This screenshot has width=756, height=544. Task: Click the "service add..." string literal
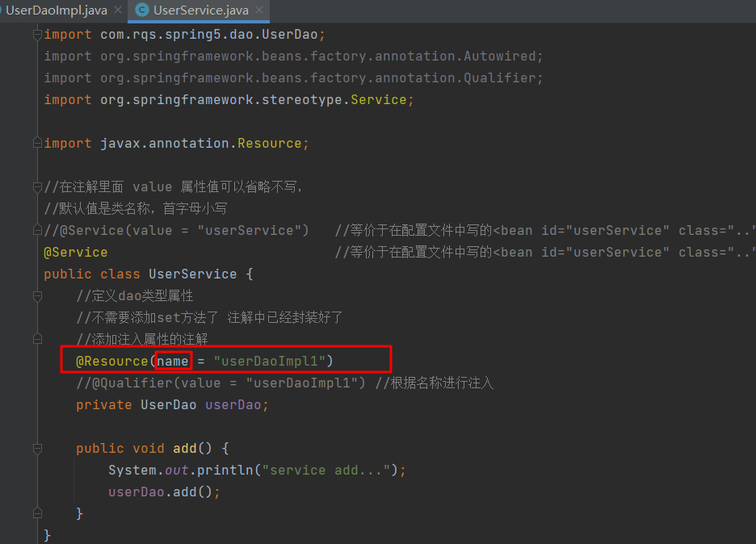tap(326, 471)
